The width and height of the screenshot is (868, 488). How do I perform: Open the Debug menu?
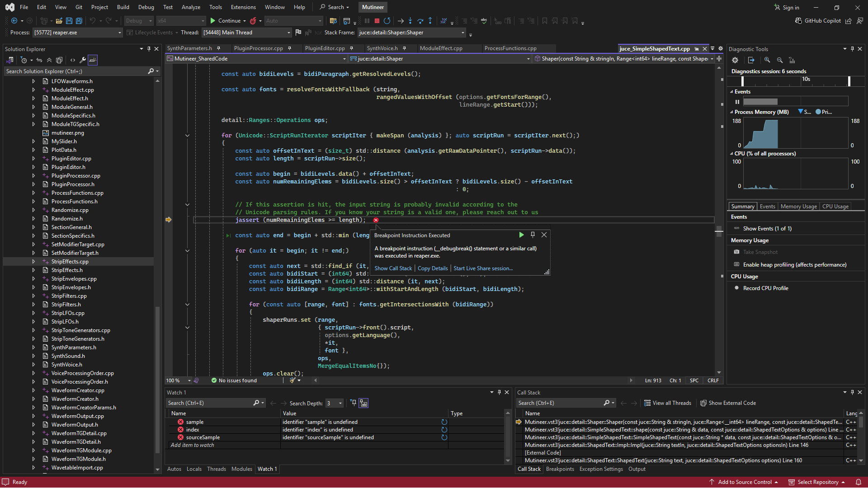(x=146, y=7)
